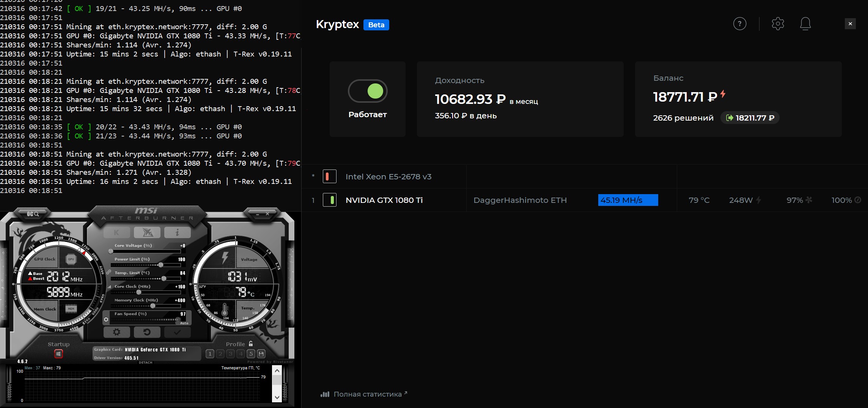Click the thermometer icon in temperature gauge
Screen dimensions: 868x408
(225, 309)
